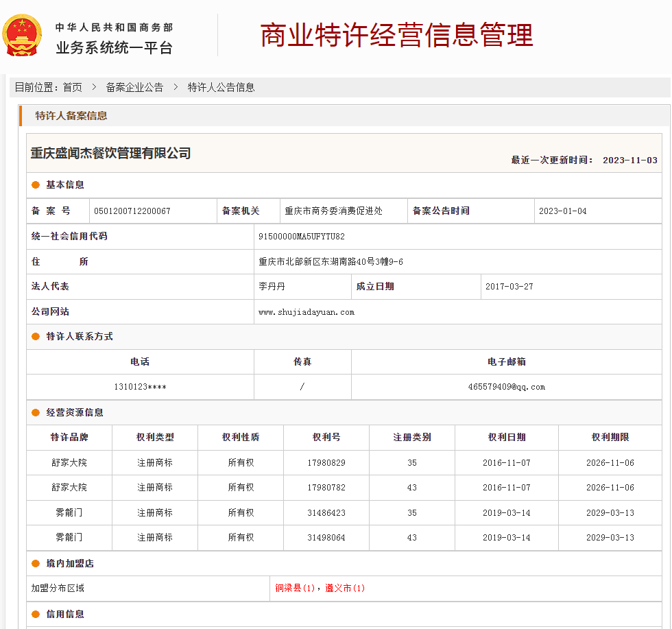Click the 遵义市(1) franchise region link
This screenshot has width=672, height=629.
click(344, 588)
